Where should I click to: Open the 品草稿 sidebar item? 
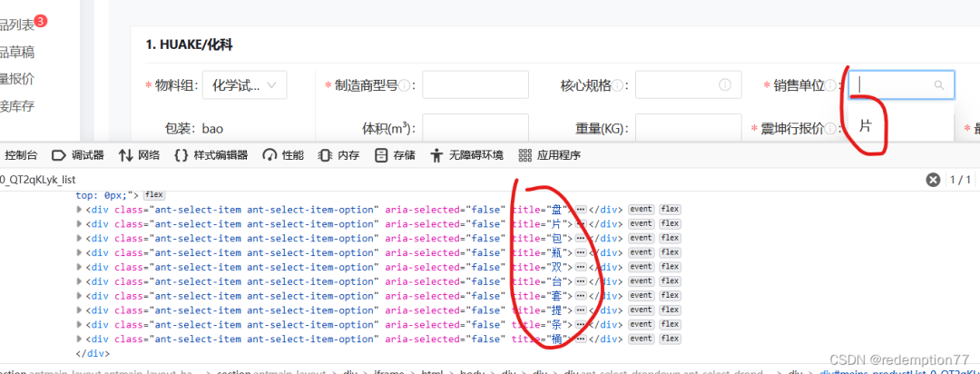tap(17, 52)
